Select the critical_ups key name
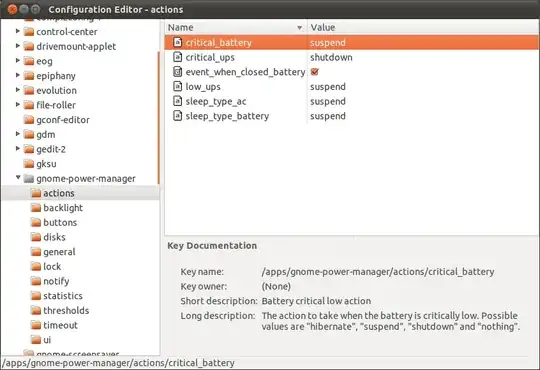 click(x=210, y=57)
